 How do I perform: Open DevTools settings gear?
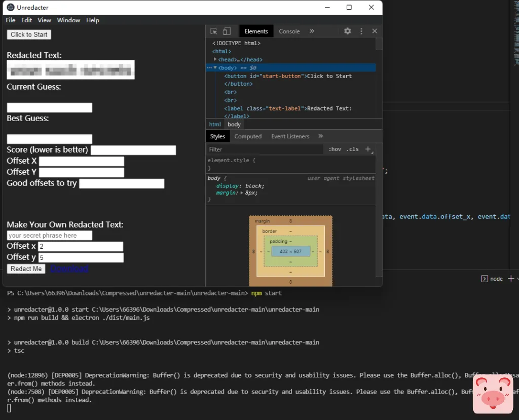tap(347, 31)
